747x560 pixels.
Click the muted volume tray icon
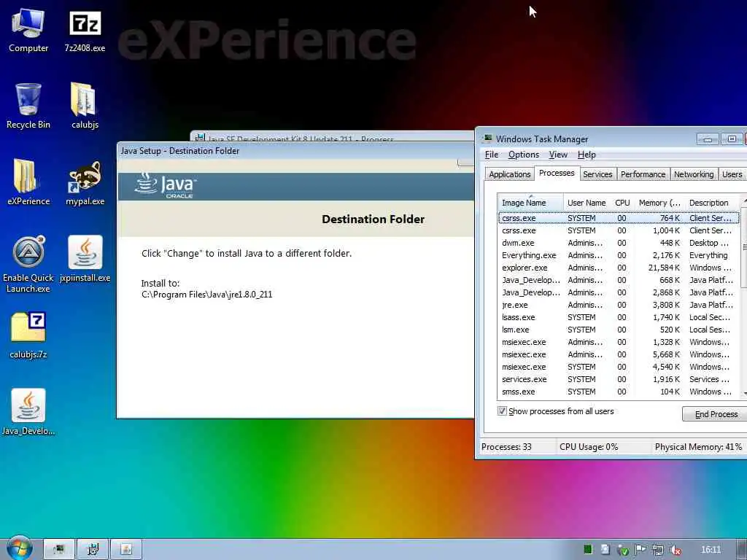(675, 550)
